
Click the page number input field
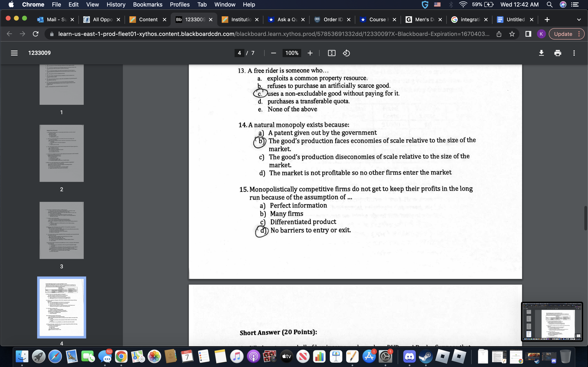click(x=239, y=53)
